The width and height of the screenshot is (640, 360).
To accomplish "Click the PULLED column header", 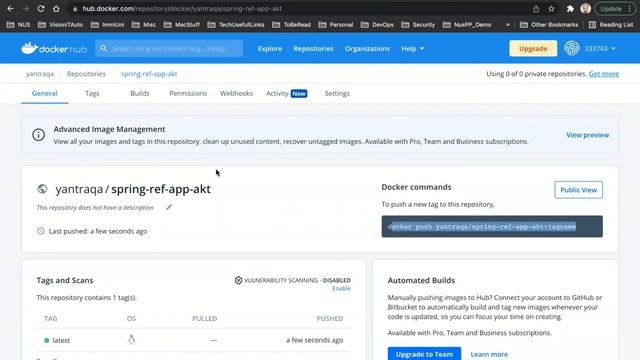I will coord(204,318).
